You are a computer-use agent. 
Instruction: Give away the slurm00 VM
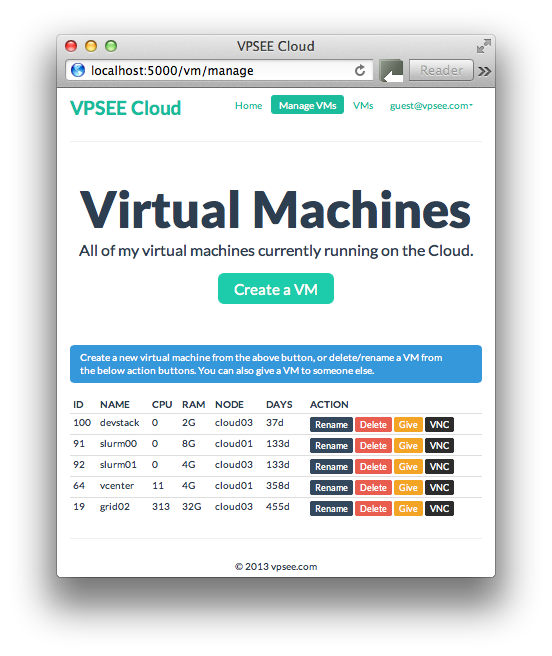click(x=408, y=446)
